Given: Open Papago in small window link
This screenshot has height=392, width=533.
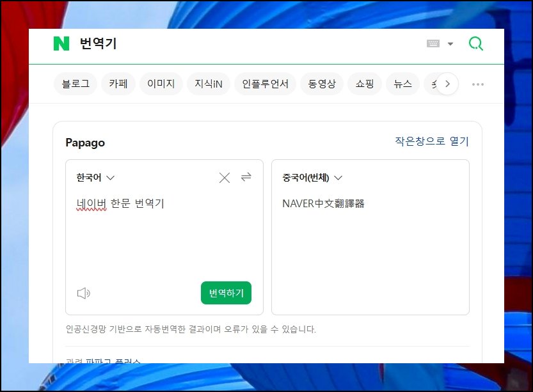Looking at the screenshot, I should (x=432, y=141).
